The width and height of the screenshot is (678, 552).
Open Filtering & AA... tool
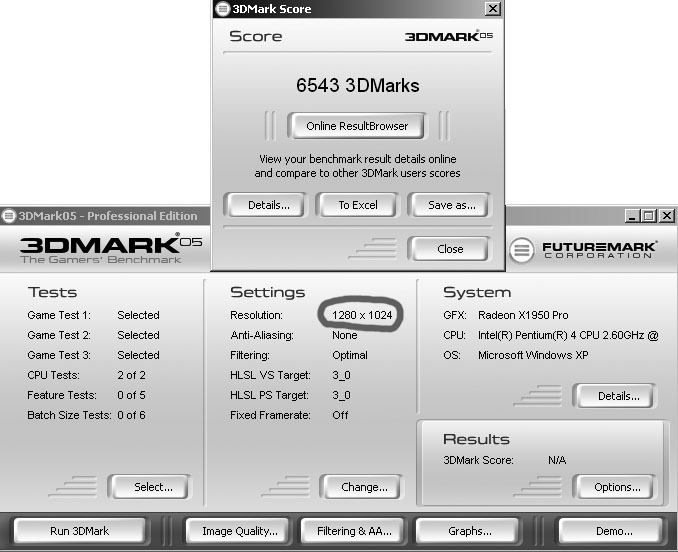click(x=354, y=531)
